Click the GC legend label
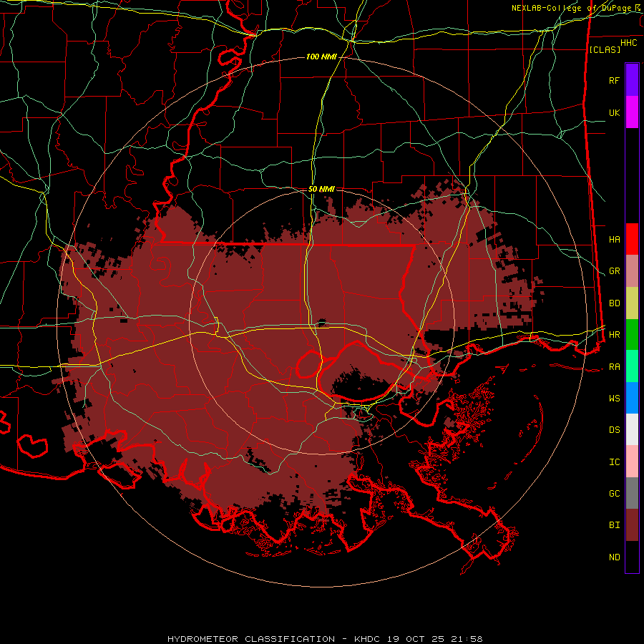The width and height of the screenshot is (644, 644). click(x=614, y=494)
